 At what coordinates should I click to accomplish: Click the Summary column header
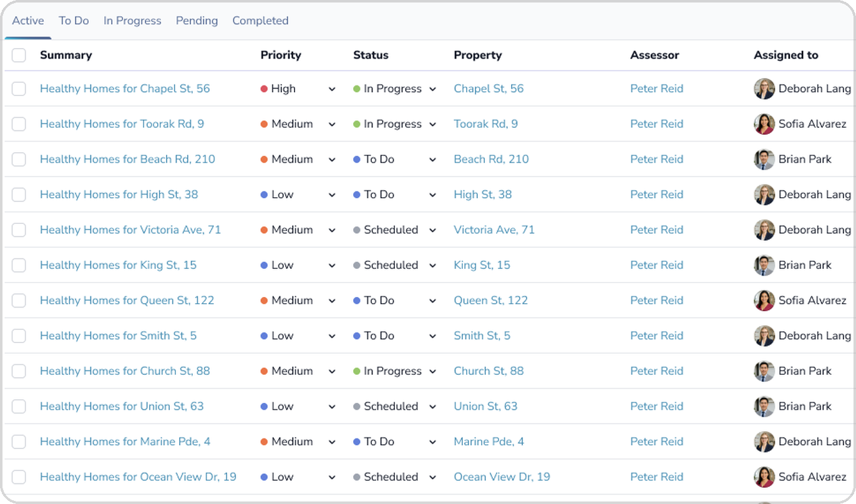pyautogui.click(x=66, y=55)
